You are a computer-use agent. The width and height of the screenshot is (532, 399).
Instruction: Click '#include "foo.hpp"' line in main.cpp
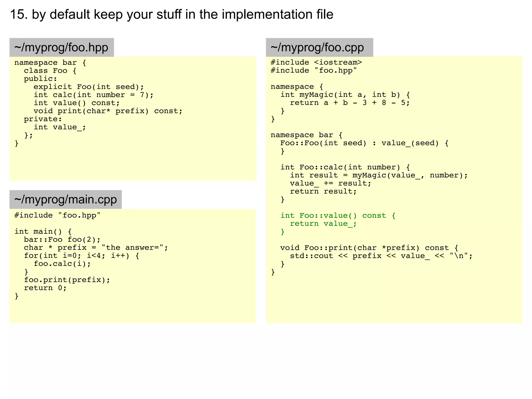(x=57, y=215)
